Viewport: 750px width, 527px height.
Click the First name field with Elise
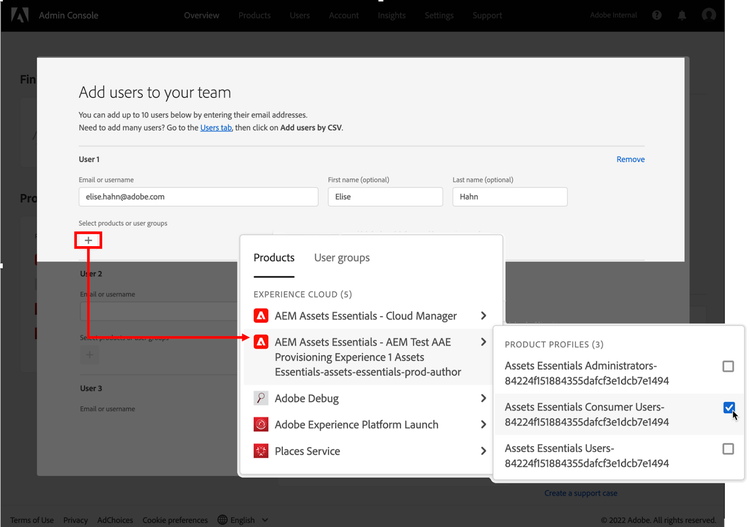coord(385,197)
